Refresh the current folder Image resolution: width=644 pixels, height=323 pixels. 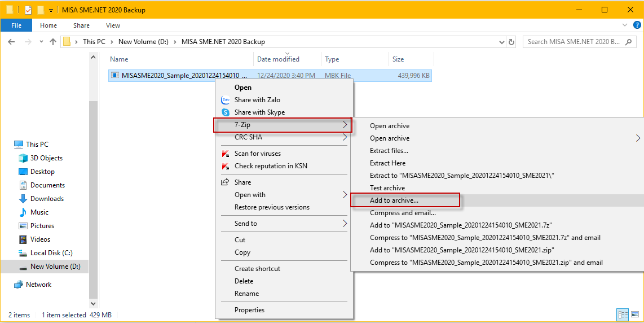pyautogui.click(x=511, y=42)
